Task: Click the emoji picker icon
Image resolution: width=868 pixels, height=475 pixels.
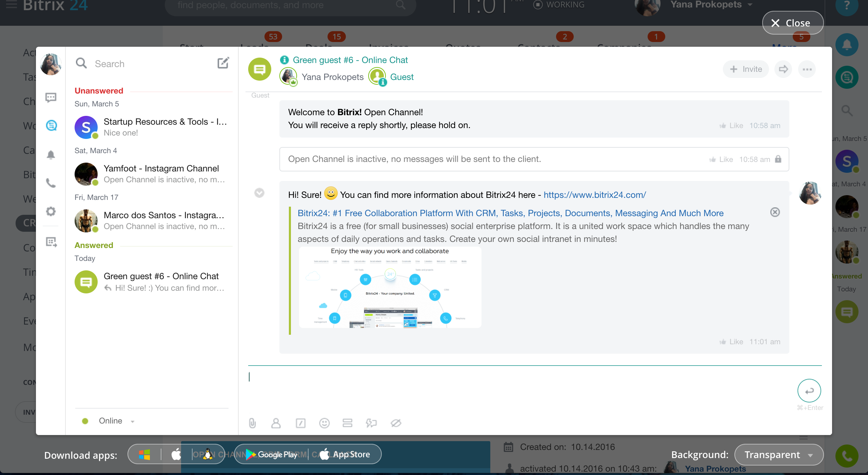Action: [324, 422]
